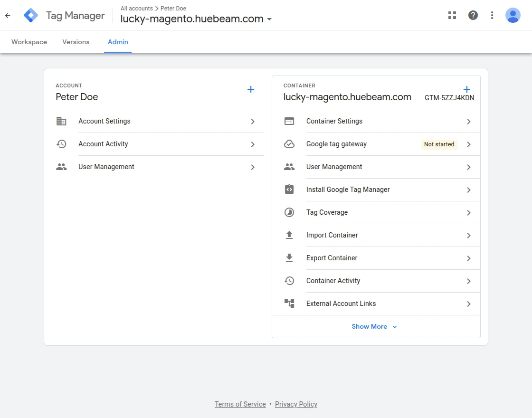This screenshot has width=532, height=418.
Task: Click chevron next to External Account Links
Action: tap(468, 304)
